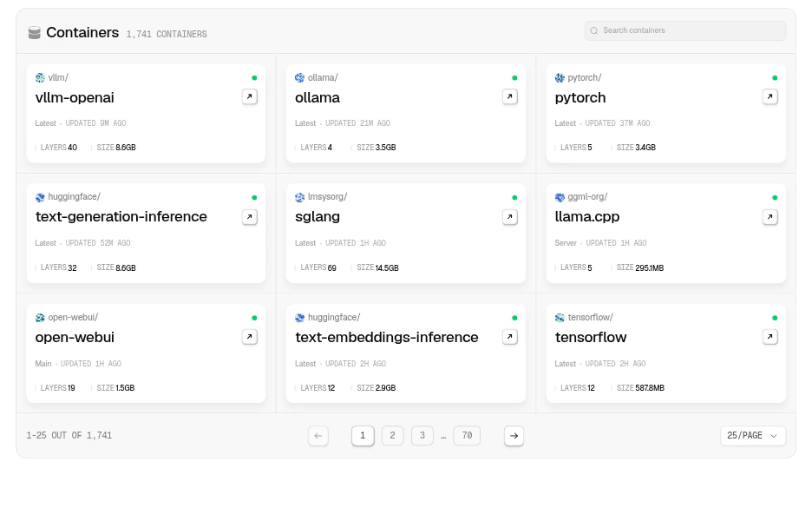Screen dimensions: 812x521
Task: Click LAYERS 32 on text-generation-inference card
Action: pyautogui.click(x=58, y=267)
